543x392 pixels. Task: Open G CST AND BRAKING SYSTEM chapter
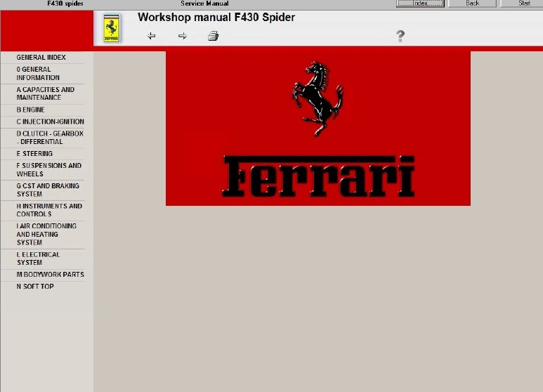(48, 190)
